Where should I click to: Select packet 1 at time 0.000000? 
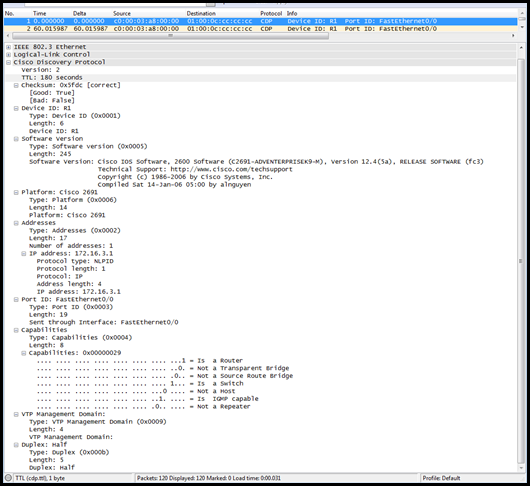coord(260,21)
